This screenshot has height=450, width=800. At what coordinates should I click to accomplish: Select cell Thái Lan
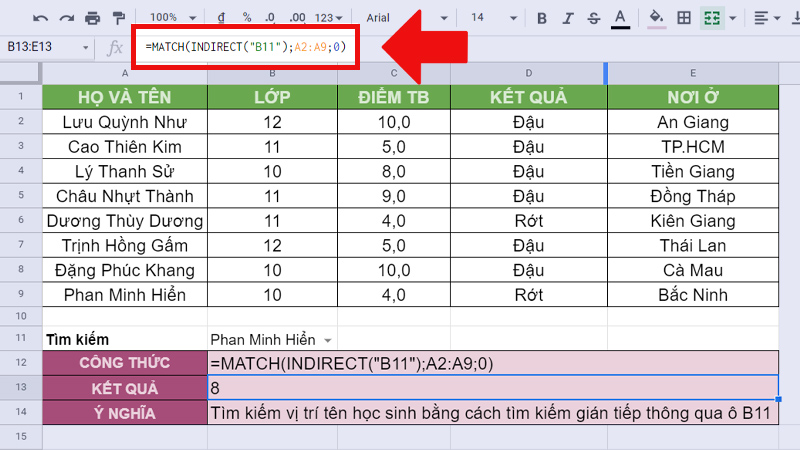point(693,245)
